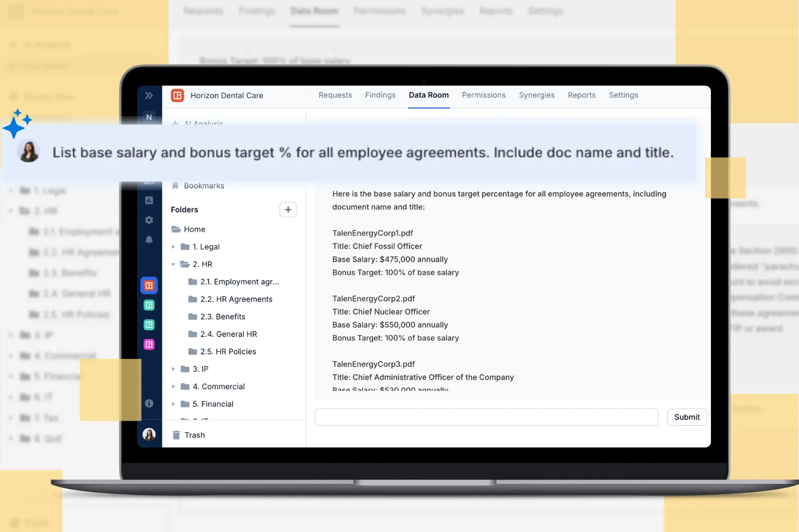The image size is (799, 532).
Task: Open the user profile avatar at sidebar bottom
Action: (x=149, y=435)
